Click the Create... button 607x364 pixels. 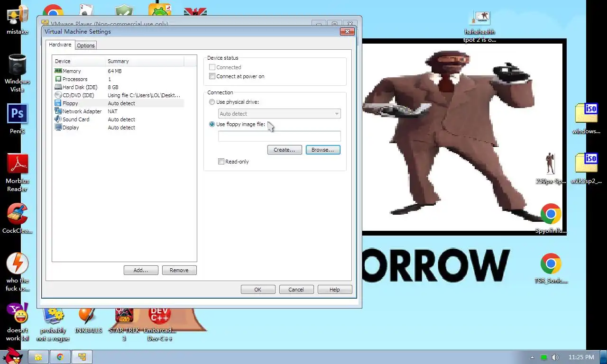[285, 150]
